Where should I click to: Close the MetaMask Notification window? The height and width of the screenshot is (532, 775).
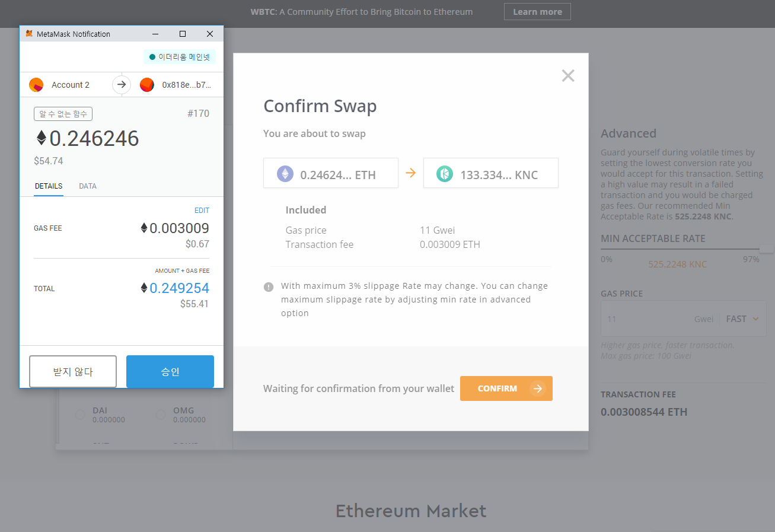[210, 34]
